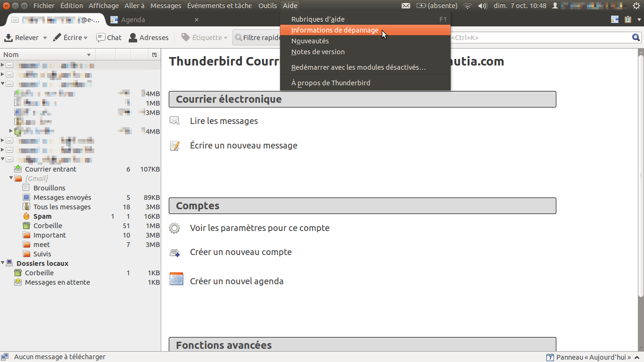Click the calendar icon for new agenda
The height and width of the screenshot is (362, 644).
(x=176, y=279)
